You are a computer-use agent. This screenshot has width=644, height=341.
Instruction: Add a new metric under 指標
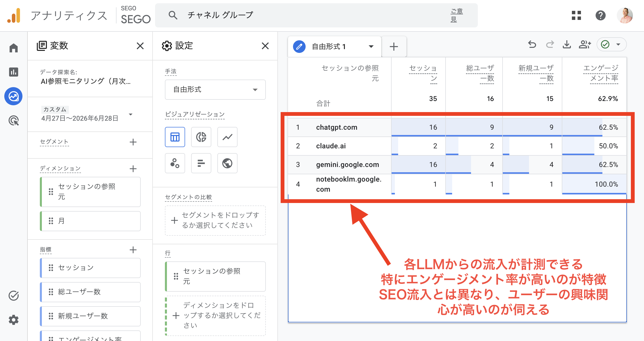click(133, 250)
